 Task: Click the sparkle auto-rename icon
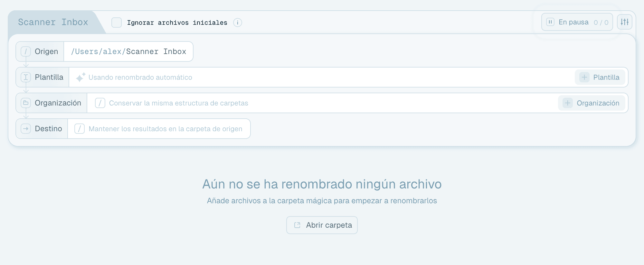pos(80,77)
